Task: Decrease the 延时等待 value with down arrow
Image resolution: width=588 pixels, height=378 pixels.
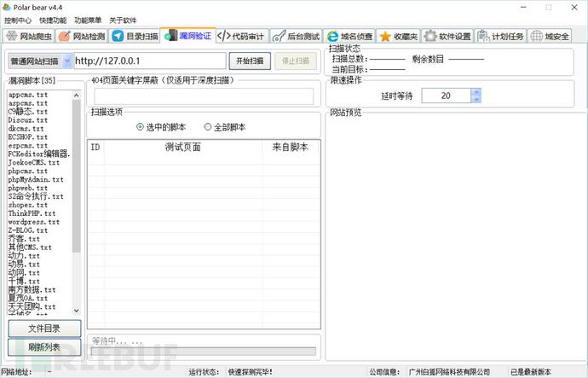Action: tap(476, 99)
